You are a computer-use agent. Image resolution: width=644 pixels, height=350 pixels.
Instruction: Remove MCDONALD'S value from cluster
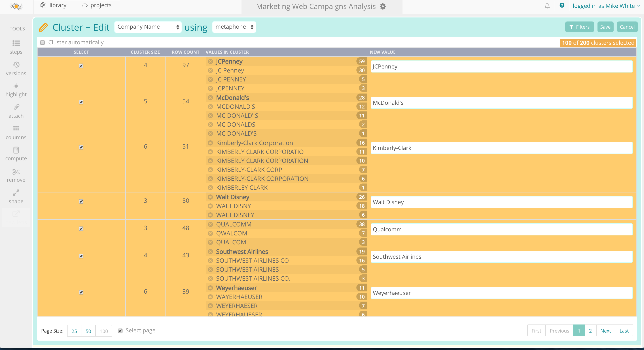(210, 107)
